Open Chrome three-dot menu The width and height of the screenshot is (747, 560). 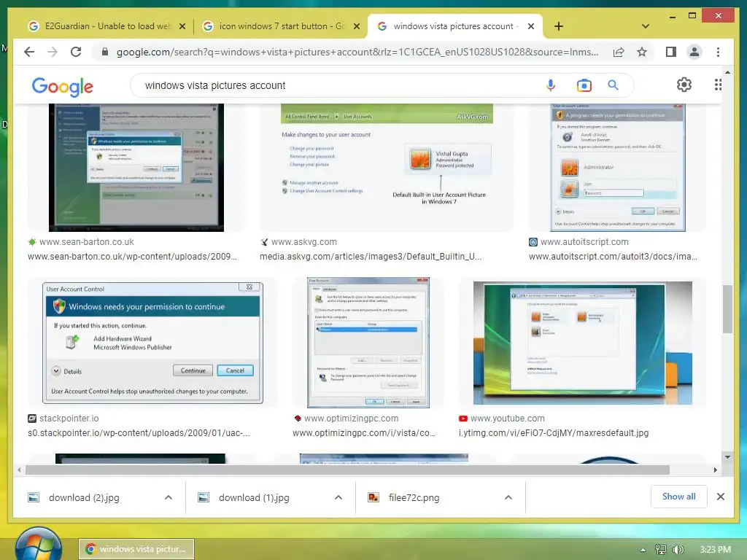pos(718,52)
